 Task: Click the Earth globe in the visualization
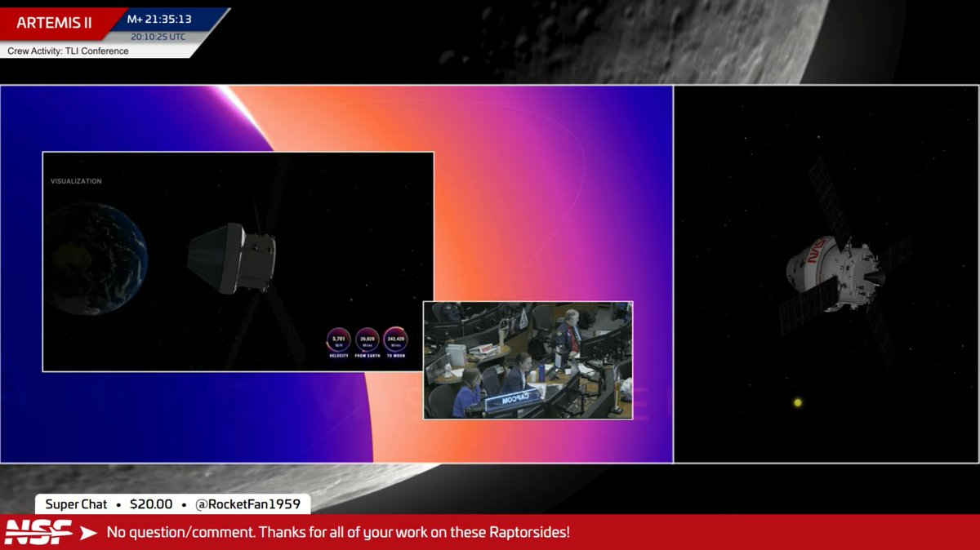click(96, 259)
